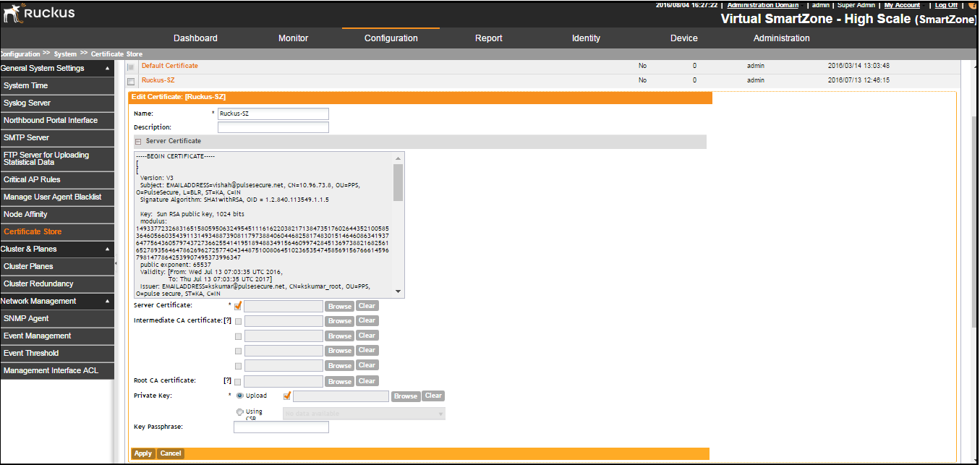This screenshot has height=465, width=980.
Task: Open Event Management
Action: point(57,336)
